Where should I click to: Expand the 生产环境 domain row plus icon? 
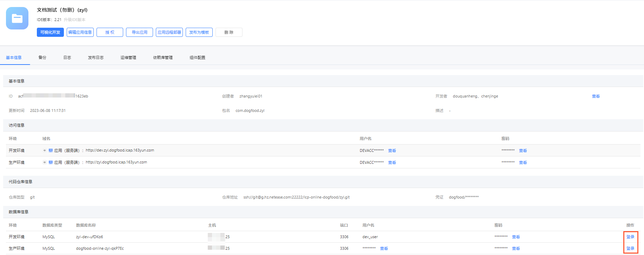[45, 162]
